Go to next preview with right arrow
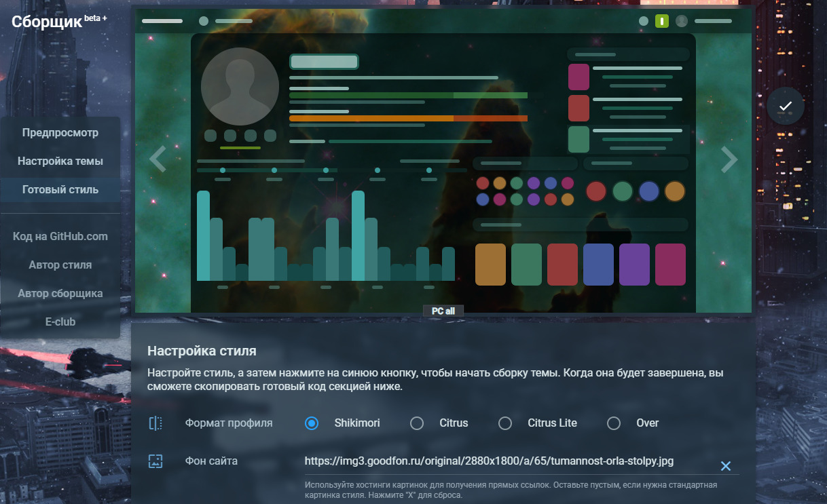This screenshot has width=827, height=504. pyautogui.click(x=729, y=159)
